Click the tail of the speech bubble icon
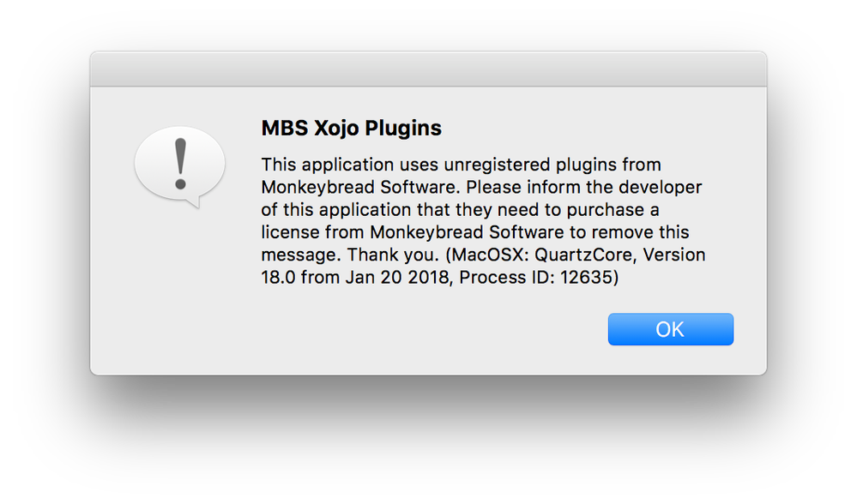Viewport: 857px width, 504px height. click(x=192, y=202)
